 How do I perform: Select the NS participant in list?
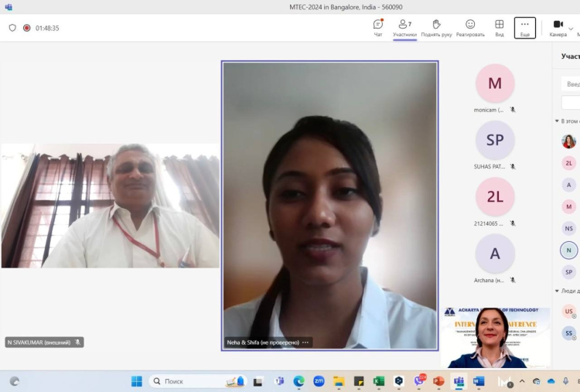(568, 229)
